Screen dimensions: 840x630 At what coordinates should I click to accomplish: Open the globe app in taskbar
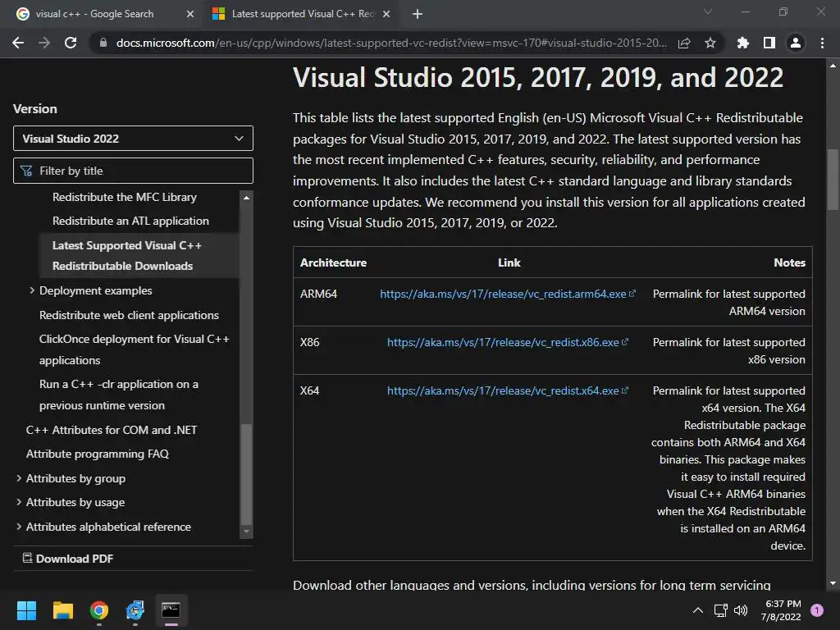(135, 610)
